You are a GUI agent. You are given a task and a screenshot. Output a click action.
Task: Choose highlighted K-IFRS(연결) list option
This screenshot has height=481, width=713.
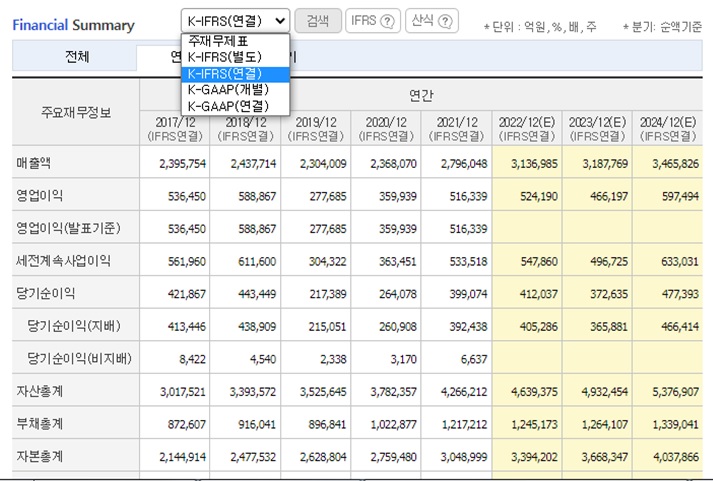pos(235,74)
